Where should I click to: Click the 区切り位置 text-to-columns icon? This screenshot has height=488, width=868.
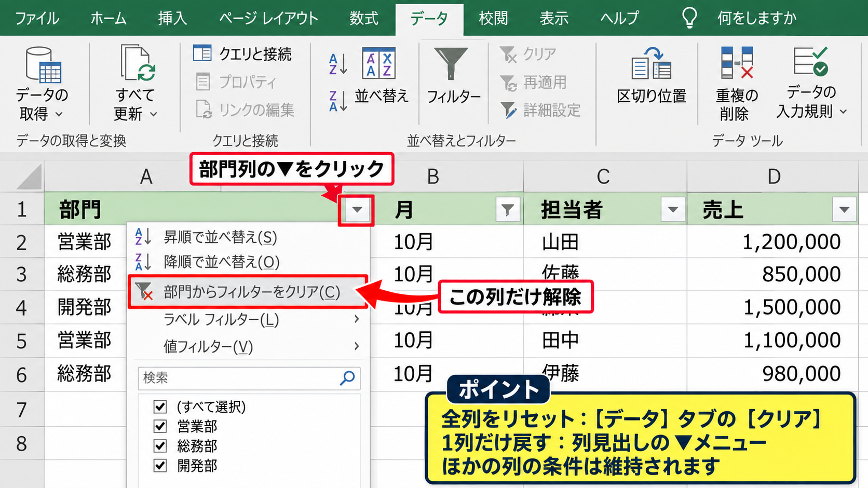pos(652,63)
